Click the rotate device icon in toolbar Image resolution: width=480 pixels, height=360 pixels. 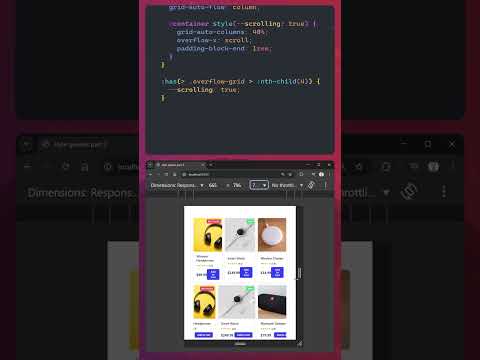[311, 185]
